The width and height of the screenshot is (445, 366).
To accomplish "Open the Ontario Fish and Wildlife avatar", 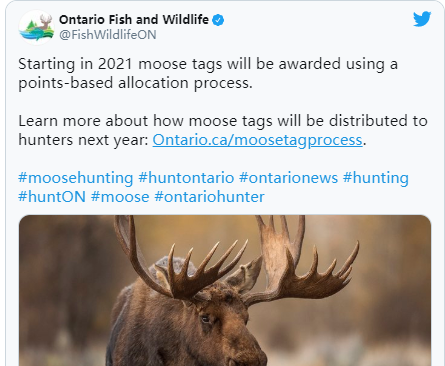I will pos(36,27).
